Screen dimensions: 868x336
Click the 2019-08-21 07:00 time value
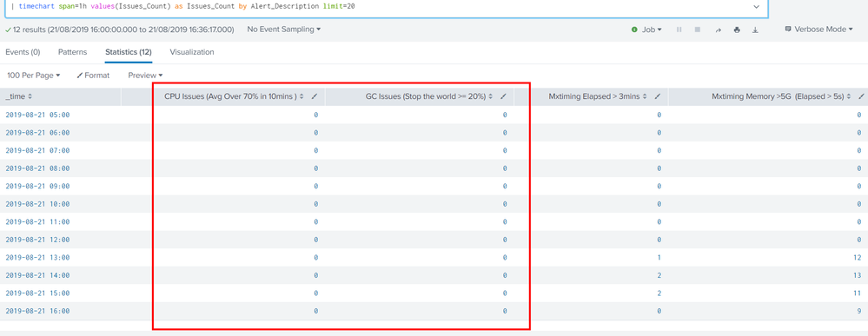[37, 150]
